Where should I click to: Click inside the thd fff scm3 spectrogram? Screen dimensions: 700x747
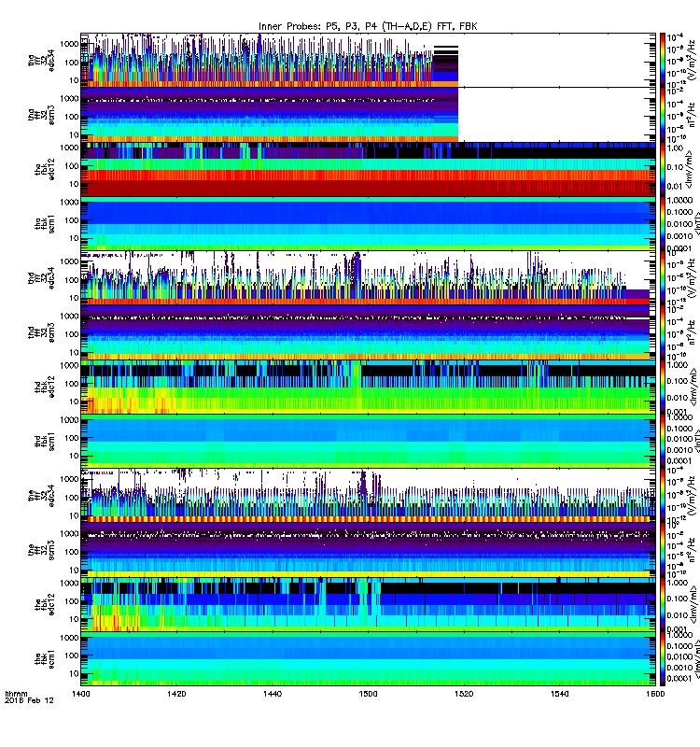coord(368,332)
